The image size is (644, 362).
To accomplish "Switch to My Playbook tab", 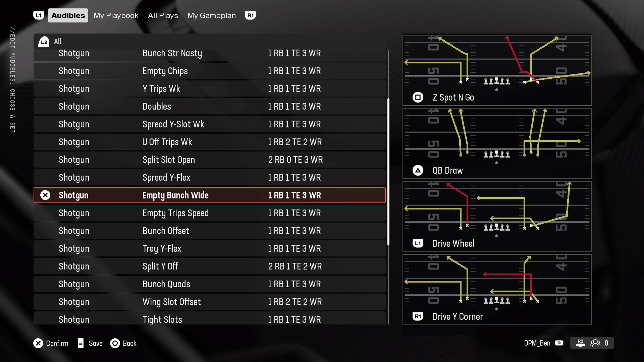I will (x=116, y=15).
